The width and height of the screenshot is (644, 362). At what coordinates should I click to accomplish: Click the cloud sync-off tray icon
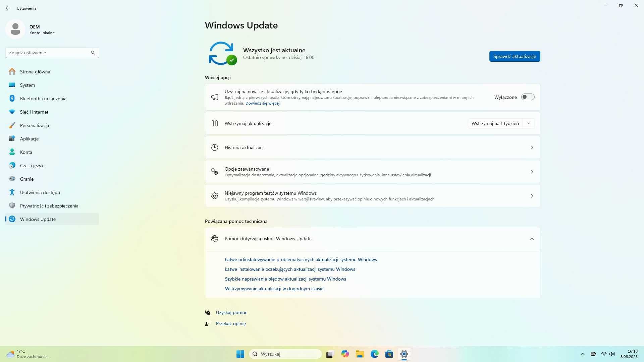coord(593,354)
